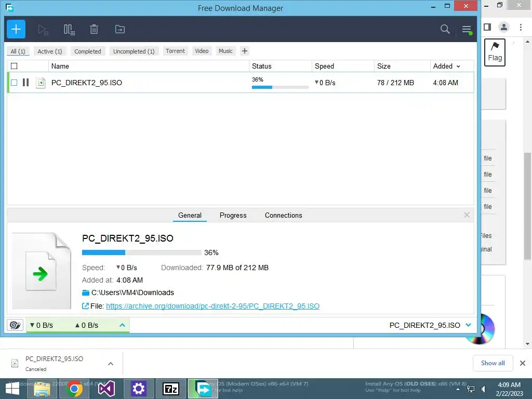The image size is (532, 399).
Task: Open Chrome's three-dot menu
Action: point(521,27)
